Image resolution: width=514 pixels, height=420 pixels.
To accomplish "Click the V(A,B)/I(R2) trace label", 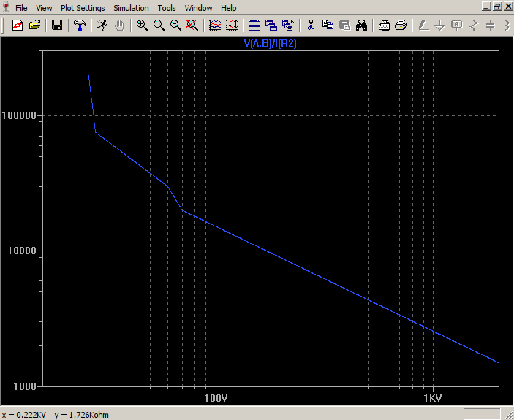I will [x=270, y=43].
